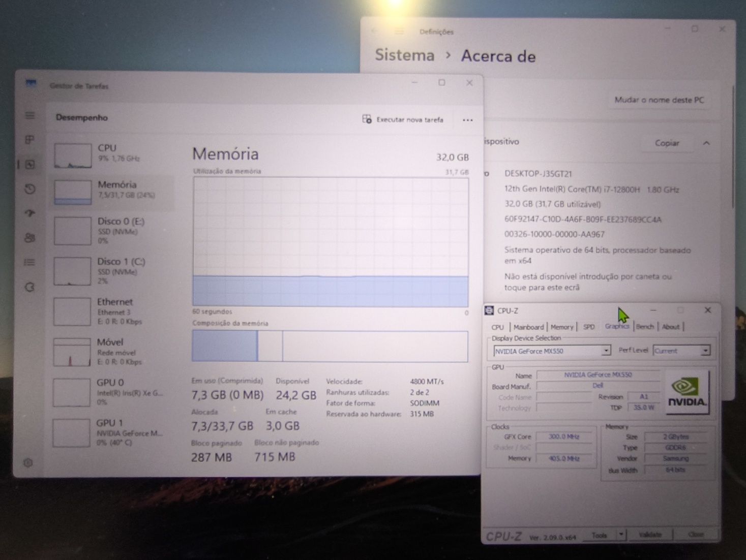Switch to the Memory tab in CPU-Z

click(562, 327)
